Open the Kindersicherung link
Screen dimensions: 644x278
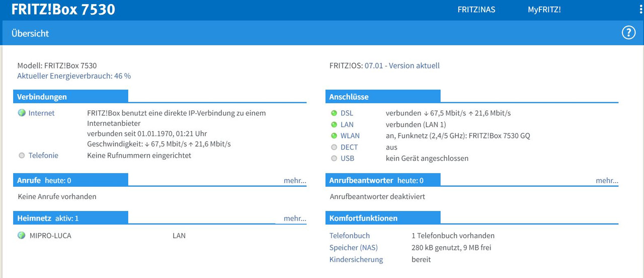pyautogui.click(x=356, y=260)
